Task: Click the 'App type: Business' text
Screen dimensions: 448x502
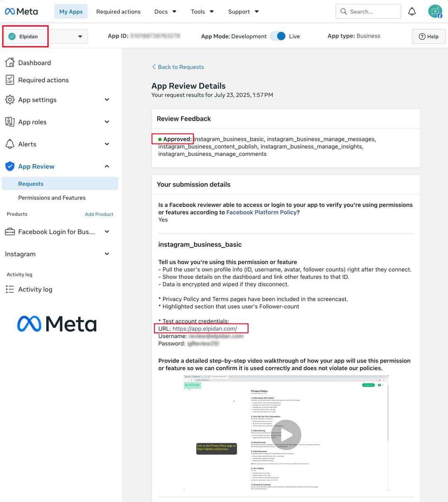Action: point(354,36)
